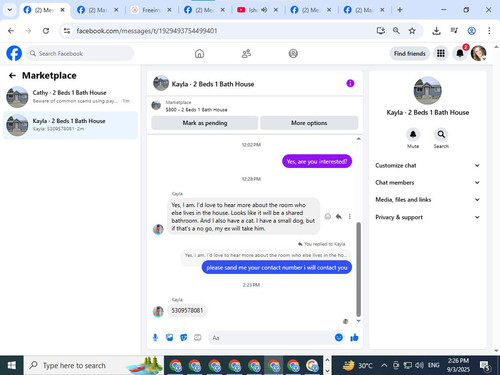
Task: Switch to the YouTube browser tab
Action: [253, 10]
